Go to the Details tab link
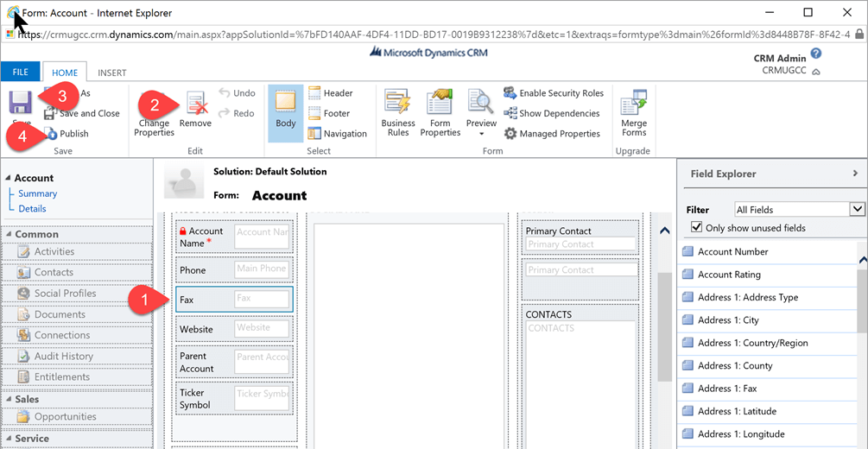The width and height of the screenshot is (868, 449). click(x=32, y=209)
